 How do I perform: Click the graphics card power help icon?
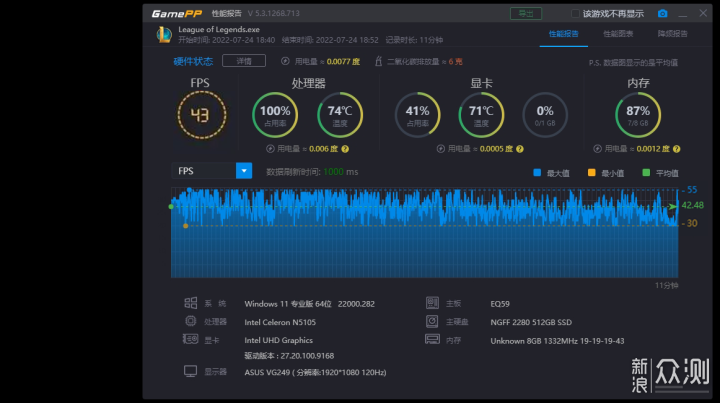[x=520, y=149]
